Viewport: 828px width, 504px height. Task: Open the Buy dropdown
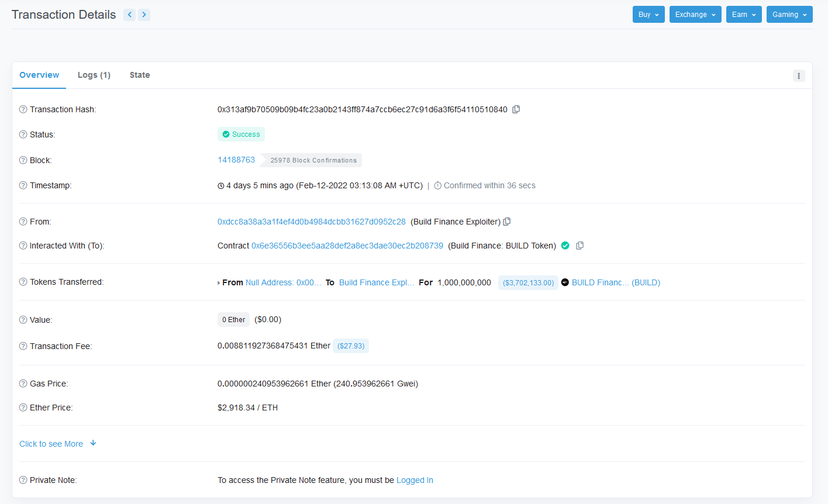648,15
